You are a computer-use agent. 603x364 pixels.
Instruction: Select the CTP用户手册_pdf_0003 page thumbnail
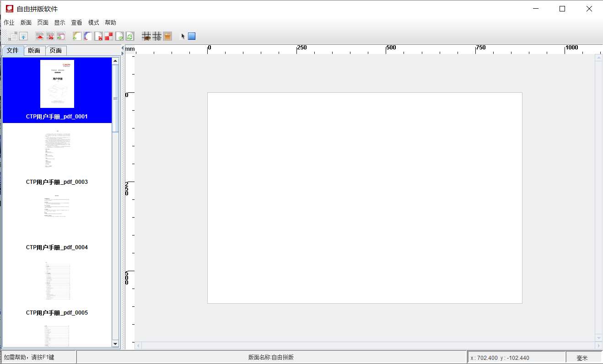click(57, 150)
